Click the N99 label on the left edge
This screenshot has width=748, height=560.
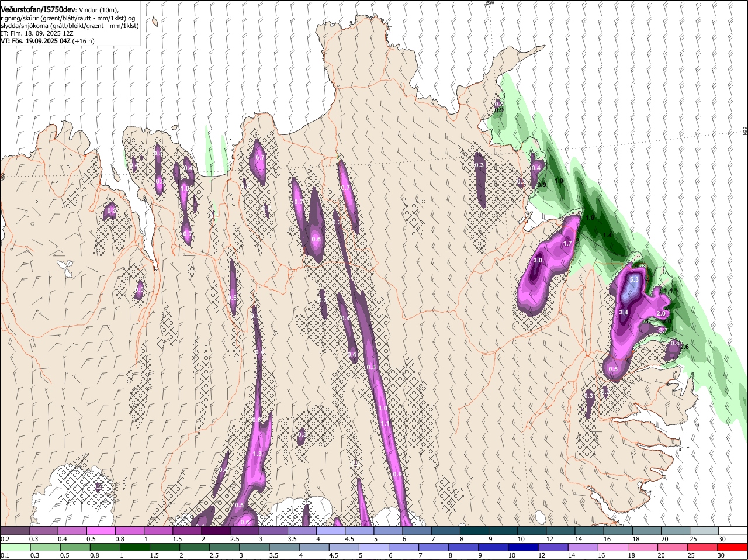2,176
